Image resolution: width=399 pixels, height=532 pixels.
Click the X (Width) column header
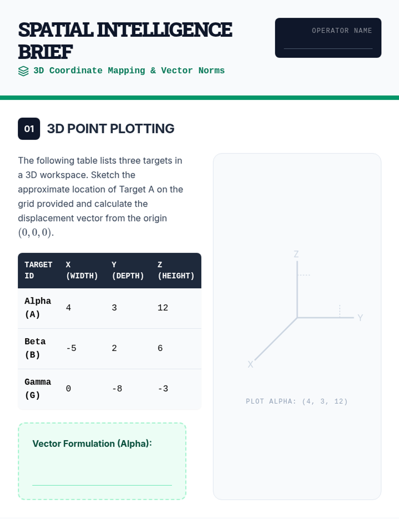pos(82,270)
